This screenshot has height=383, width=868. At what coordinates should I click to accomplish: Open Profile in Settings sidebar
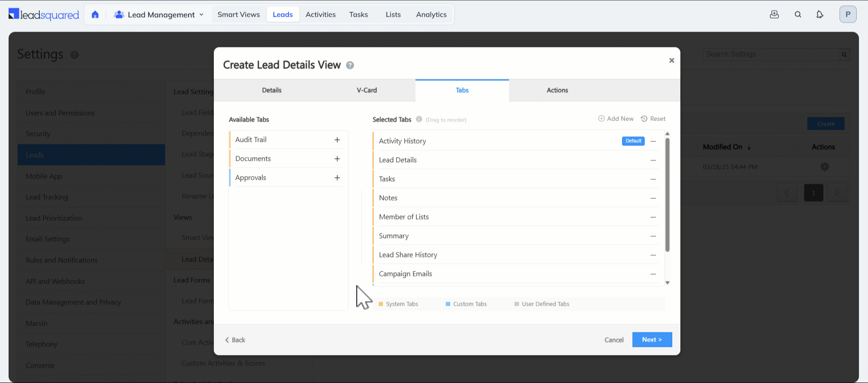91,92
